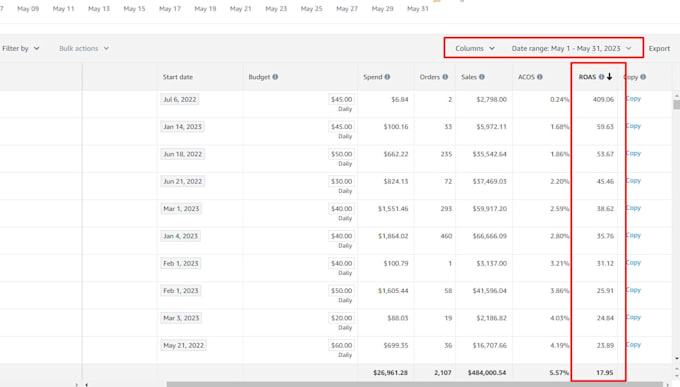Open the Date range May 1 - May 31 selector

click(x=571, y=48)
